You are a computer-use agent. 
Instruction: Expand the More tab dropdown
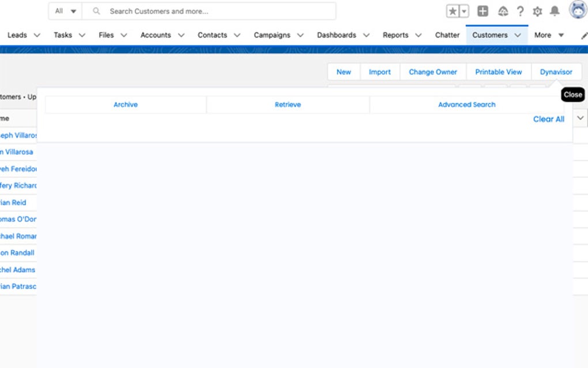click(560, 35)
